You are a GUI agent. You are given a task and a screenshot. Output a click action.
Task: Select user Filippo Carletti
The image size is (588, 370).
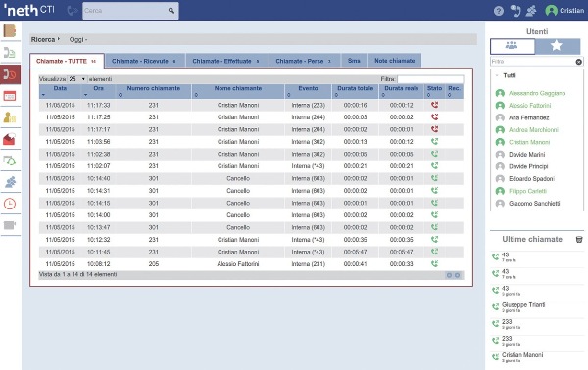[x=527, y=191]
